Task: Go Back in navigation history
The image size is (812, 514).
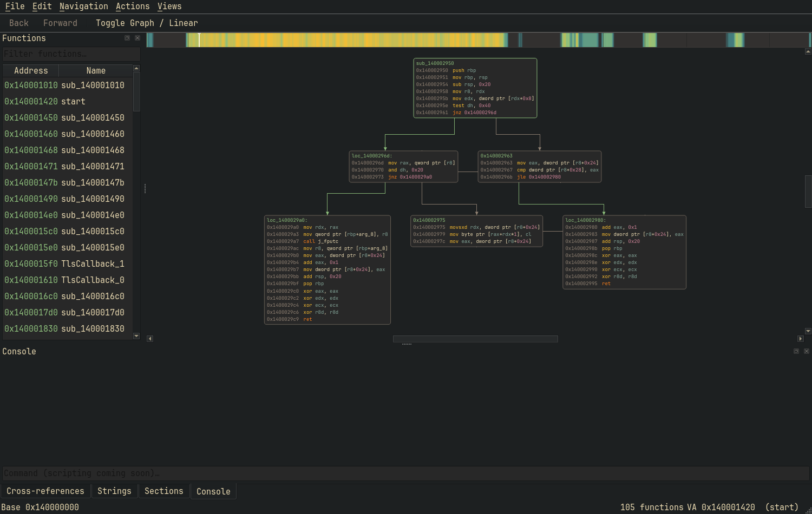Action: pyautogui.click(x=19, y=23)
